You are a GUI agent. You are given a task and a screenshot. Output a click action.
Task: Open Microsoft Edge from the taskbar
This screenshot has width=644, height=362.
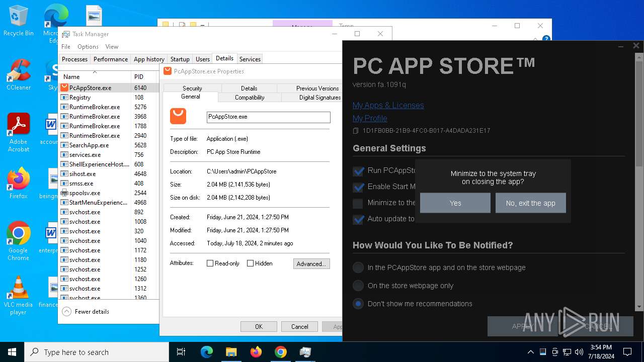pyautogui.click(x=206, y=352)
